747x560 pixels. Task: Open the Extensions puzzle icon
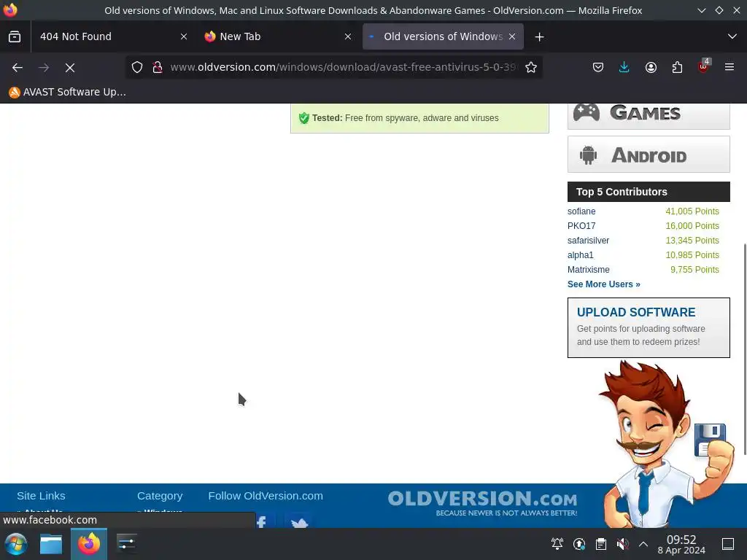tap(677, 67)
